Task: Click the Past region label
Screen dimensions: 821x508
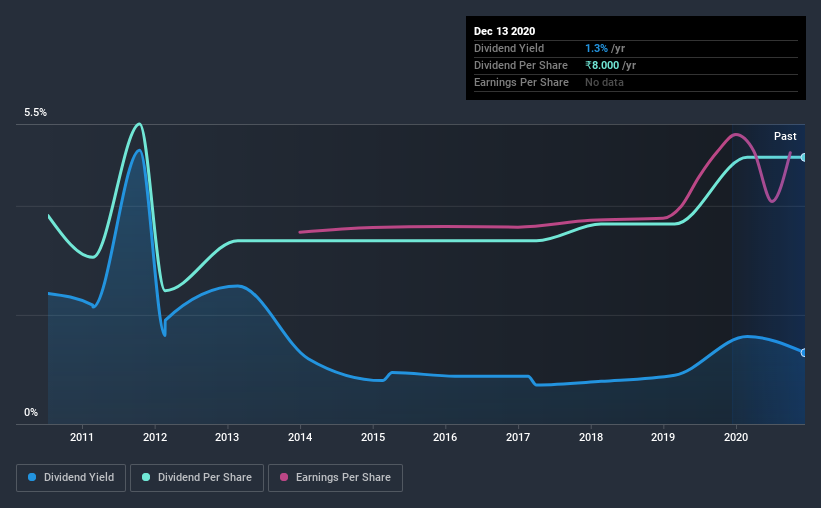Action: (x=785, y=136)
